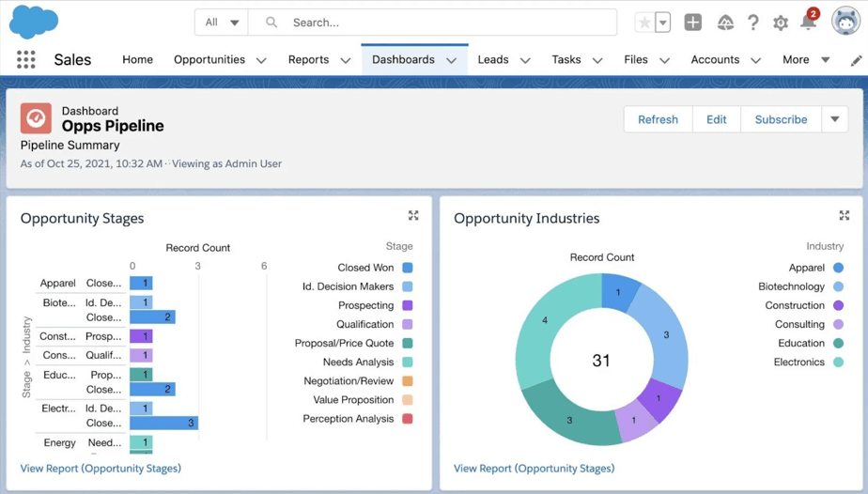Image resolution: width=868 pixels, height=494 pixels.
Task: Expand the Dashboards tab chevron menu
Action: [x=452, y=60]
